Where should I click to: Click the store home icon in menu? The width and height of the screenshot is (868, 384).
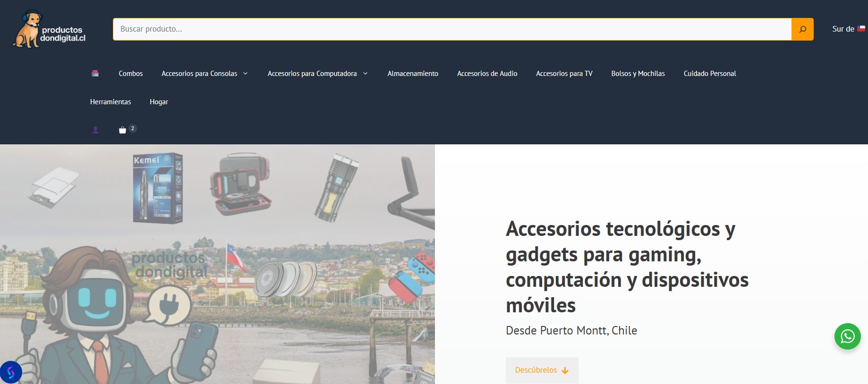coord(95,74)
